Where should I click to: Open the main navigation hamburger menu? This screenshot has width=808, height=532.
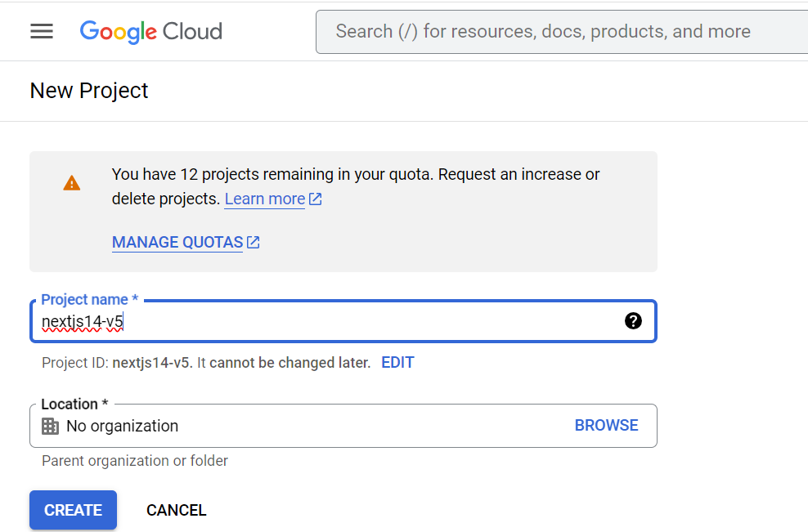(x=42, y=31)
